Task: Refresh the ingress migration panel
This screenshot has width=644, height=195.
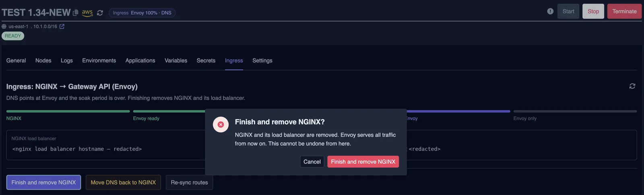Action: pos(632,86)
